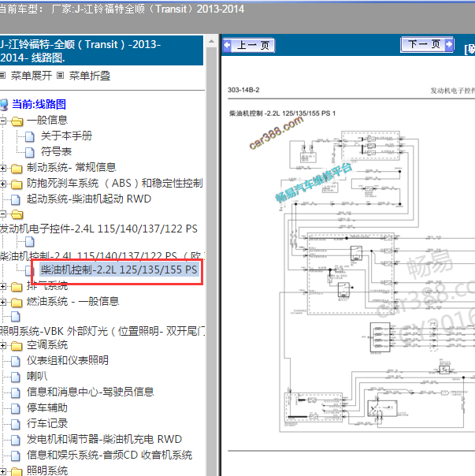Select the 当前:线路图 root node
The image size is (475, 476).
tap(39, 104)
